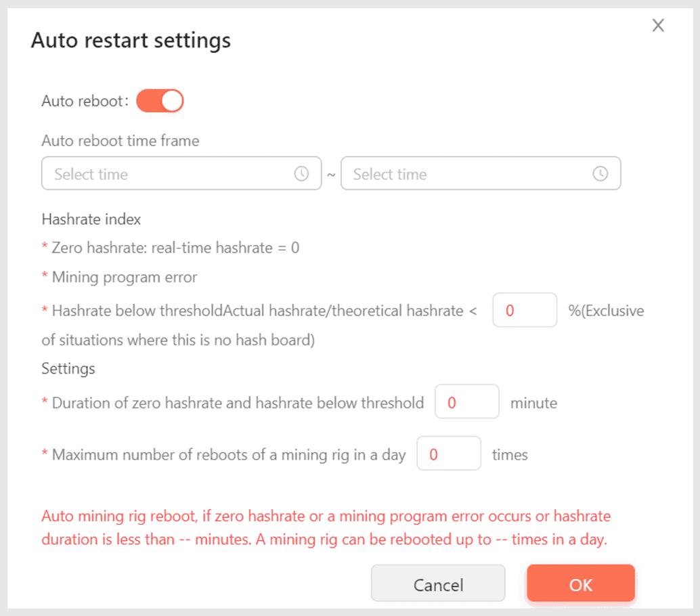Click the 'Hashrate index' heading

tap(91, 219)
